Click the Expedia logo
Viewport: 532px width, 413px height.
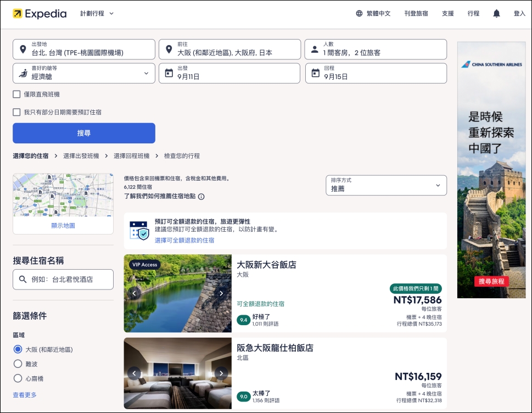[x=40, y=14]
